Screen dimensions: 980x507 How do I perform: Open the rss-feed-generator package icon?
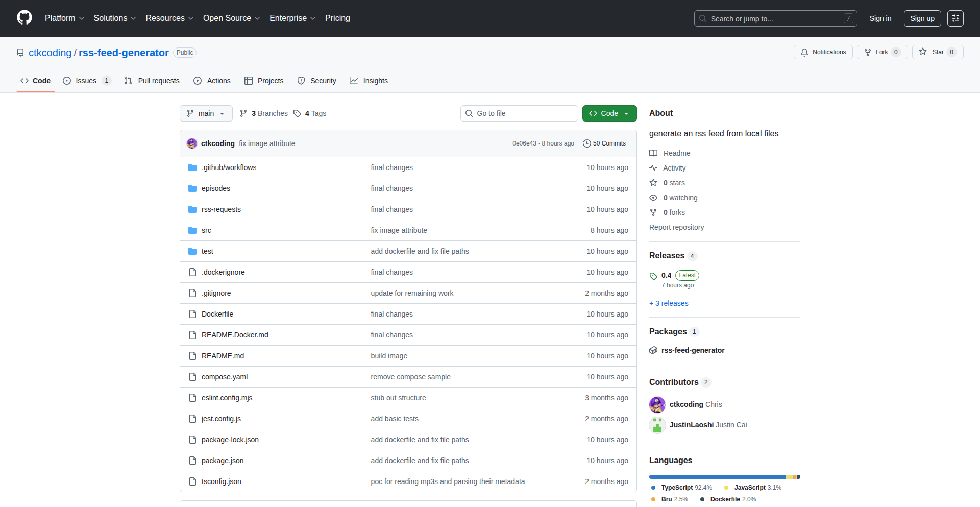coord(653,350)
